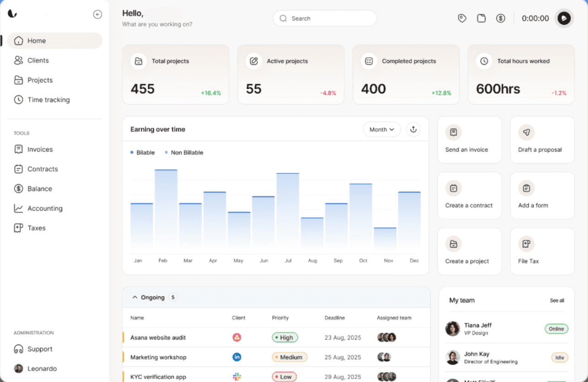
Task: Click the Create a project card
Action: [469, 252]
